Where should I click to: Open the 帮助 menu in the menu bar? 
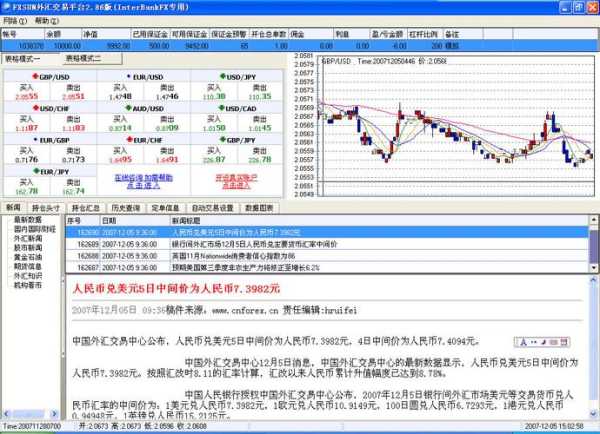(47, 21)
